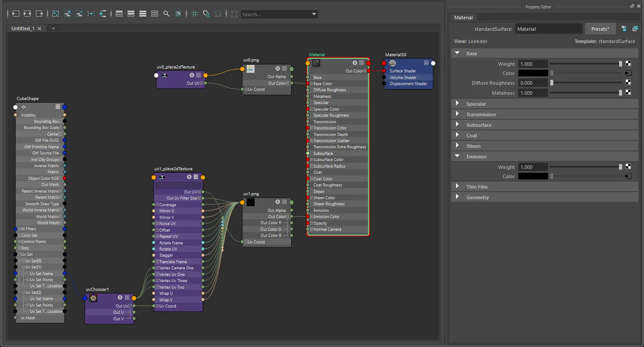Viewport: 644px width, 347px height.
Task: Toggle solo on uv0.png node
Action: point(278,68)
